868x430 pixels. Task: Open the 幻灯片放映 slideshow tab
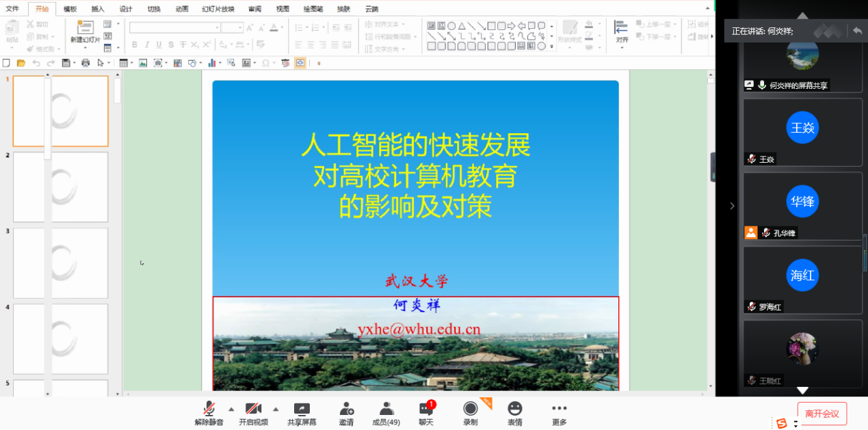pos(218,9)
